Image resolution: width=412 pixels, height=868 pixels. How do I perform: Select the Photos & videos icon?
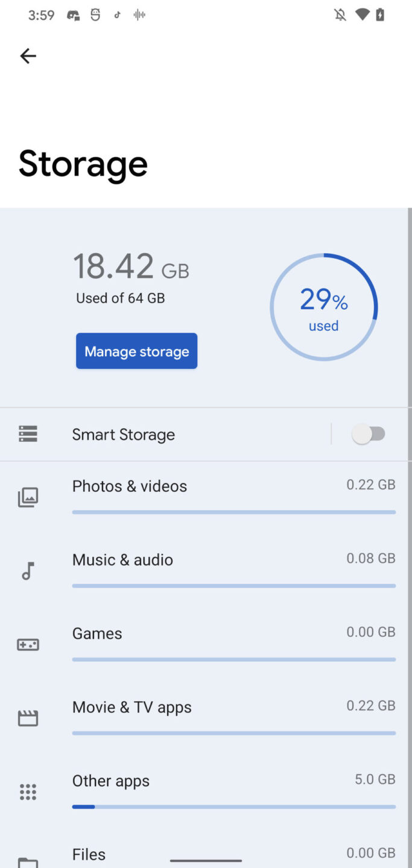[28, 497]
